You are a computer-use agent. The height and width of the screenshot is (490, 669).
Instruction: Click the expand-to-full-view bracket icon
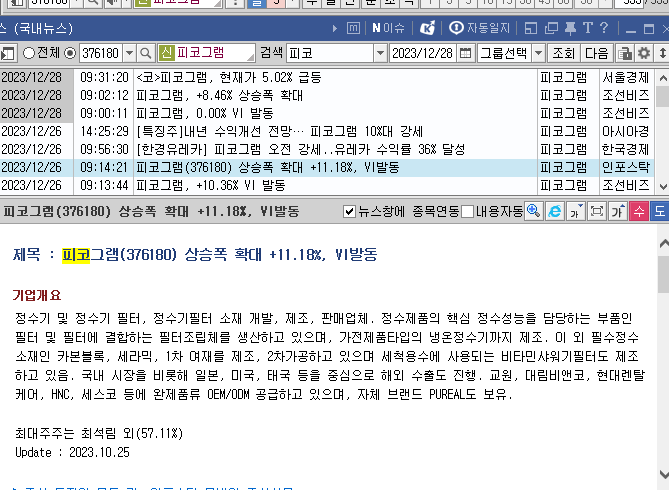596,211
